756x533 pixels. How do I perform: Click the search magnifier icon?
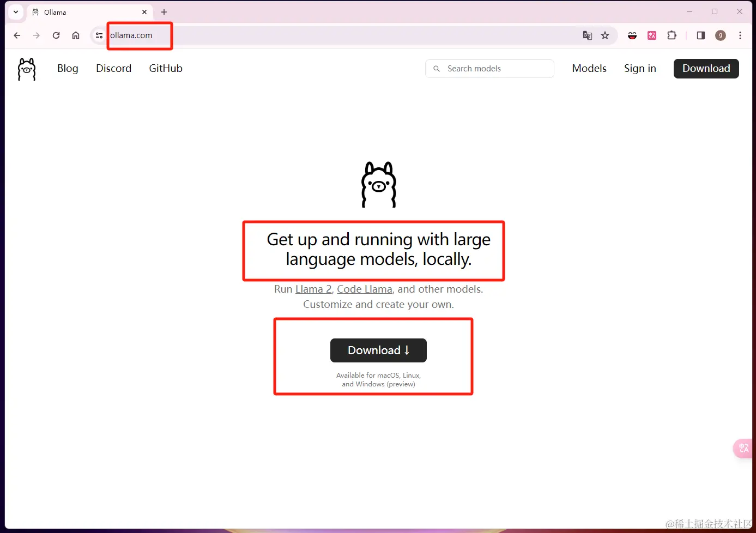tap(437, 69)
